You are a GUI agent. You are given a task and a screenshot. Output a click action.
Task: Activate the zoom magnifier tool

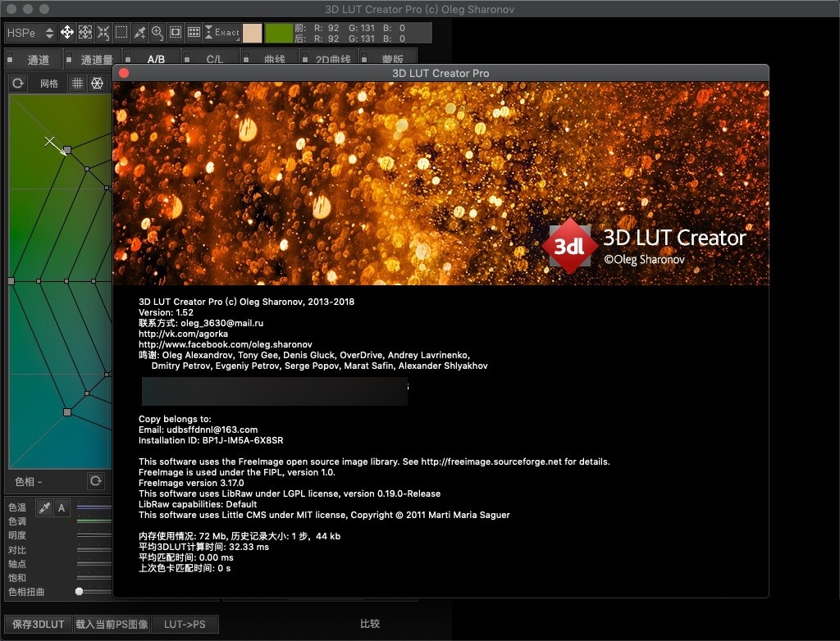(x=157, y=33)
